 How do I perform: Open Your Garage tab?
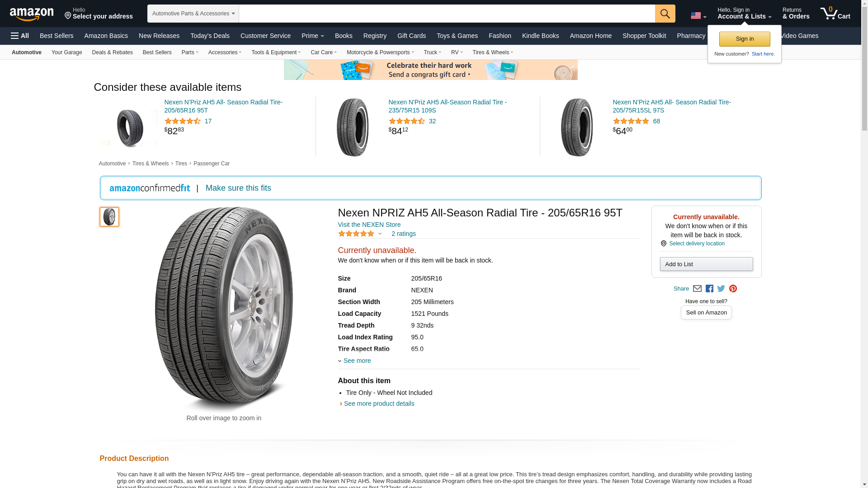tap(66, 52)
